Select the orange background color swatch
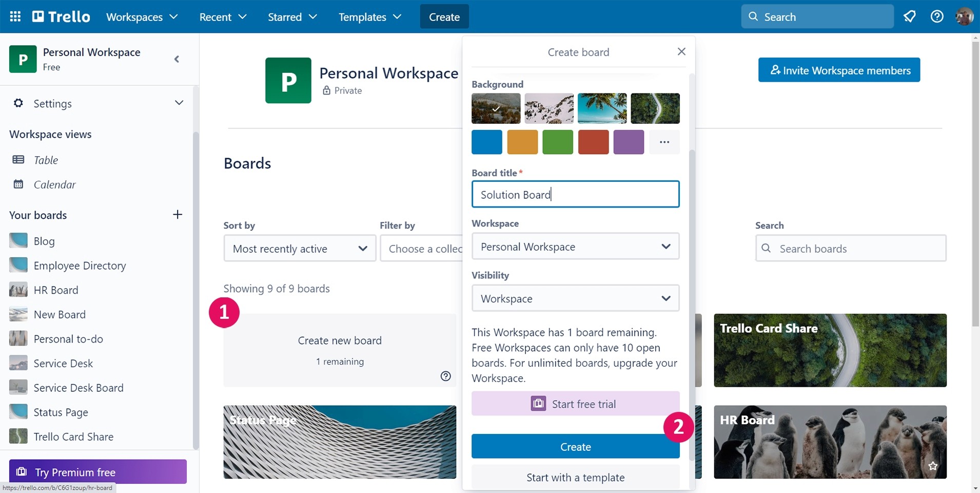The width and height of the screenshot is (980, 493). coord(522,142)
